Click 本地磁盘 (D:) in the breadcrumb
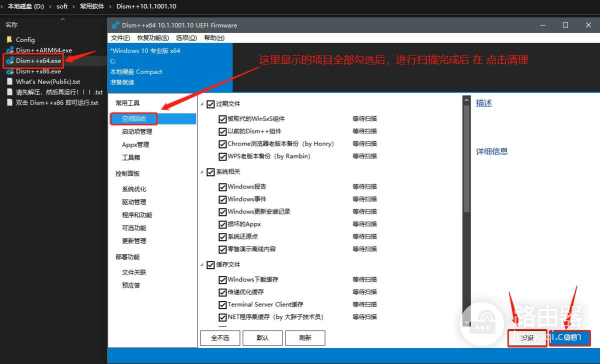600x364 pixels. pos(26,7)
